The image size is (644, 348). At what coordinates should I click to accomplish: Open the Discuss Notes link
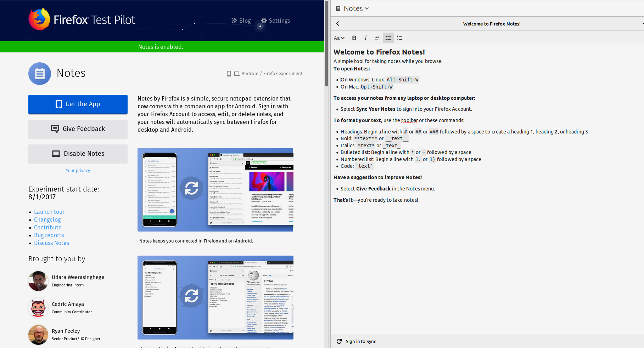pos(52,243)
